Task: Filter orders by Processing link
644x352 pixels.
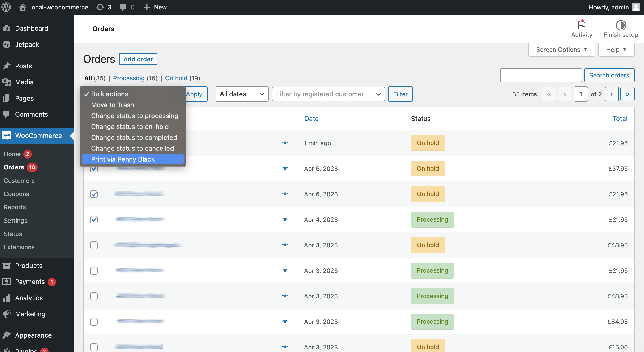Action: pyautogui.click(x=129, y=78)
